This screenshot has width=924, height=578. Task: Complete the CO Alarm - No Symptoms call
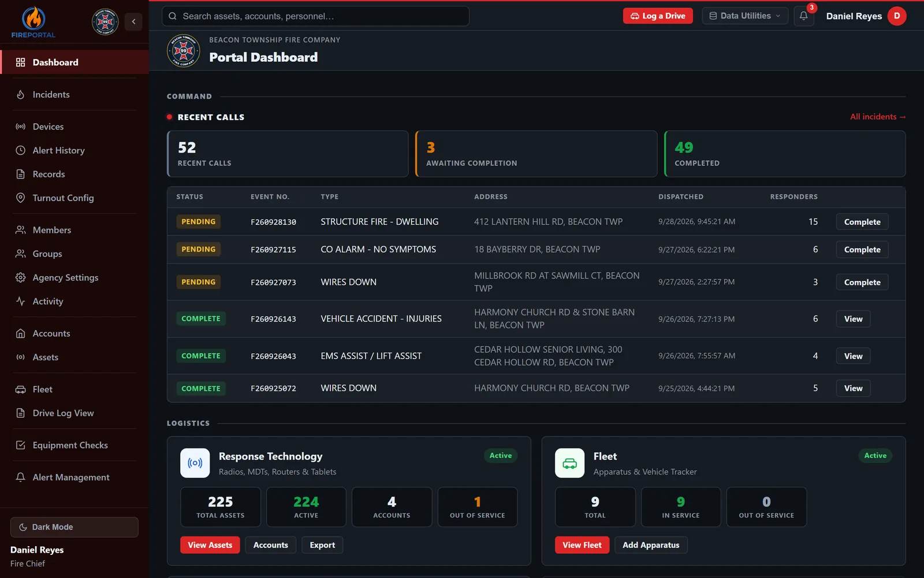pos(862,250)
